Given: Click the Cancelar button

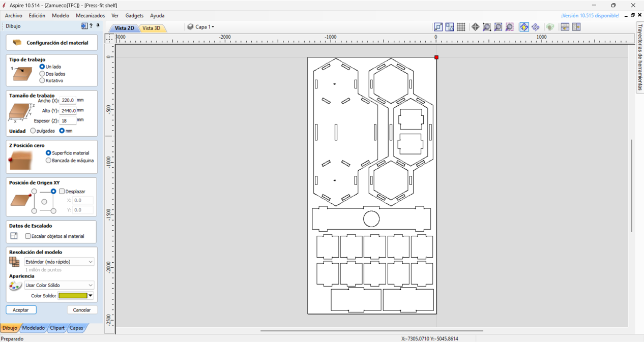Looking at the screenshot, I should 81,310.
